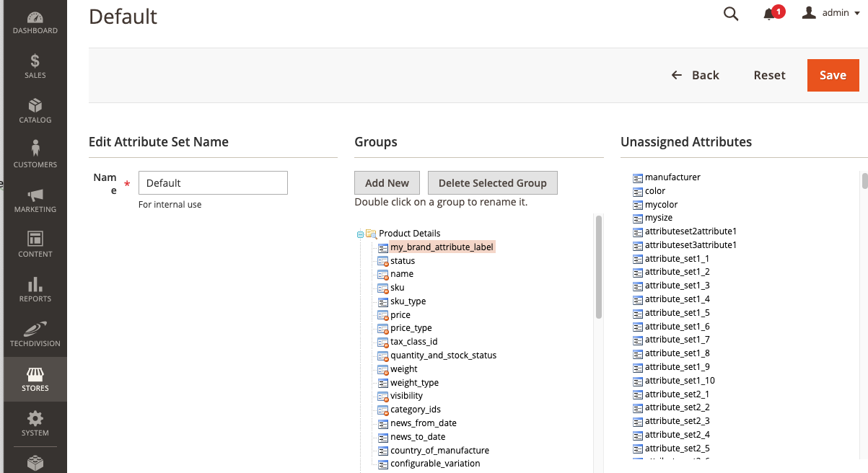Open the Marketing sidebar menu

tap(35, 200)
